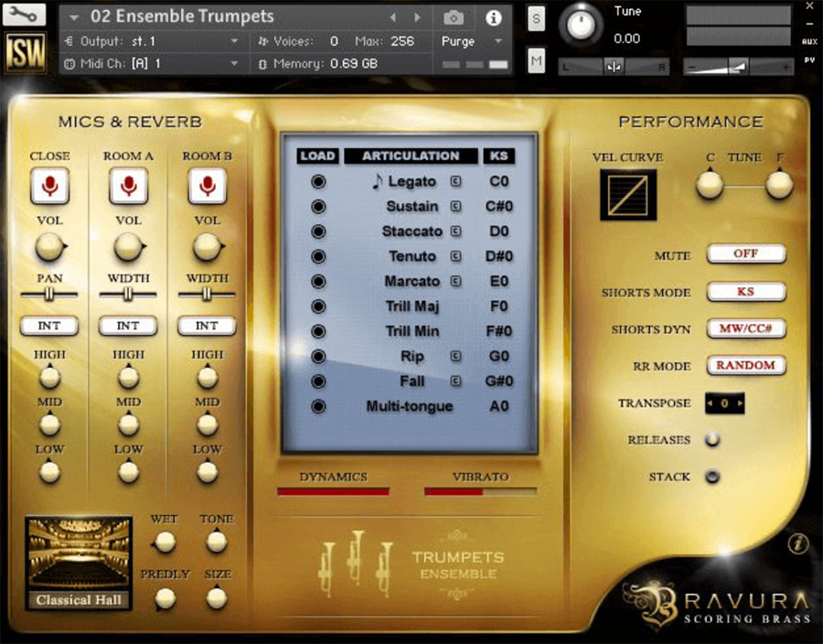Click the Fall settings icon

click(x=455, y=381)
